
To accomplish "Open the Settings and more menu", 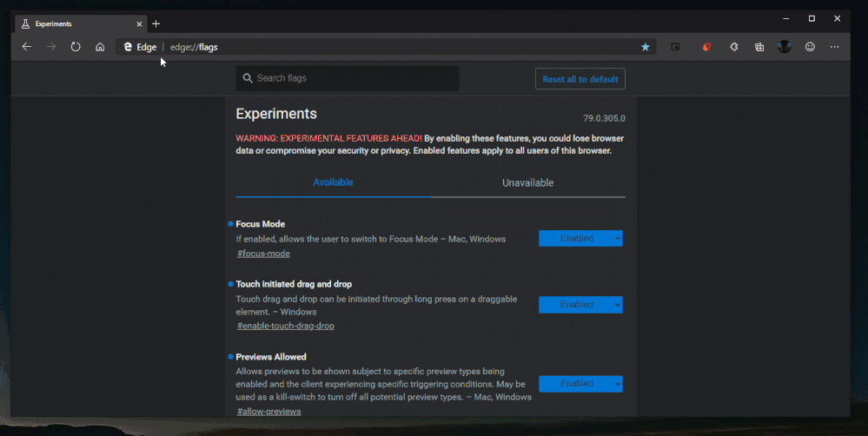I will tap(835, 47).
